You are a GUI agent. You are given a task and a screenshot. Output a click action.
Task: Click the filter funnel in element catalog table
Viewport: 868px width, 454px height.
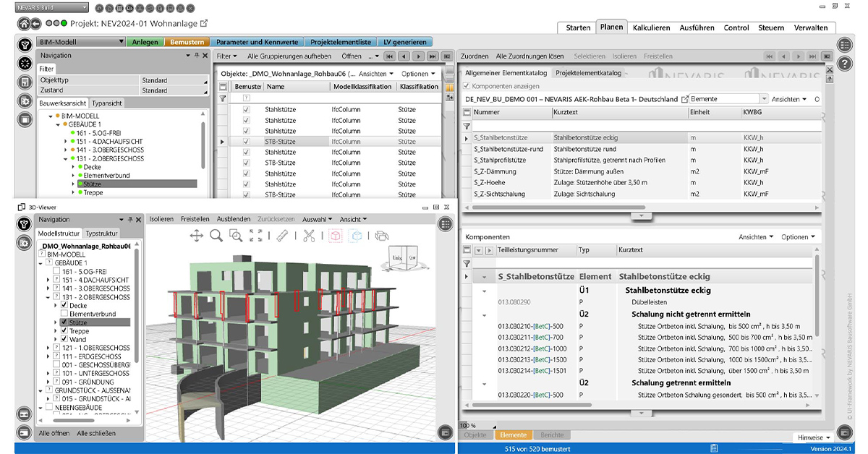pyautogui.click(x=467, y=126)
